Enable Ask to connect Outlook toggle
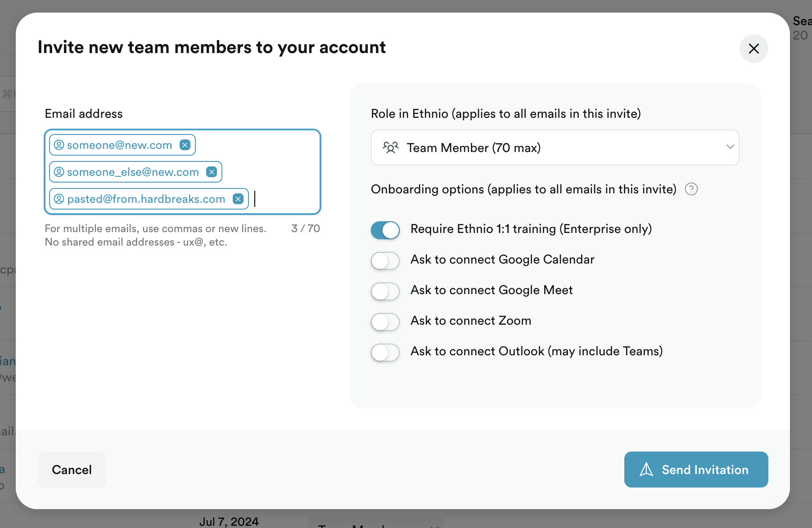The height and width of the screenshot is (528, 812). [385, 352]
